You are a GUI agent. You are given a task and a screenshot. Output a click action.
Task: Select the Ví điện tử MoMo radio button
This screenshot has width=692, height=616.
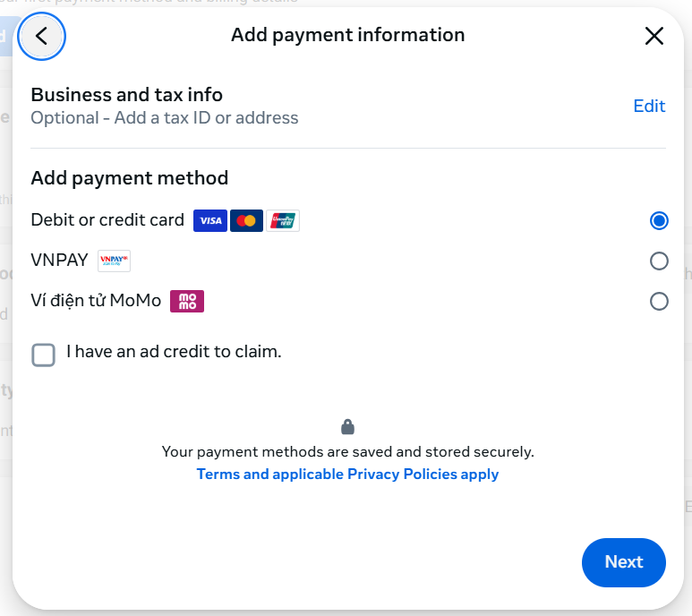[x=659, y=301]
